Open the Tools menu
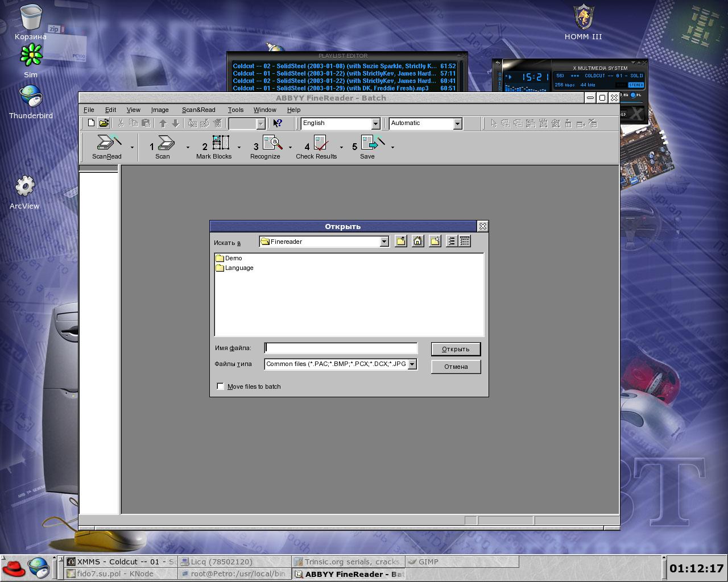The image size is (728, 582). [x=235, y=110]
